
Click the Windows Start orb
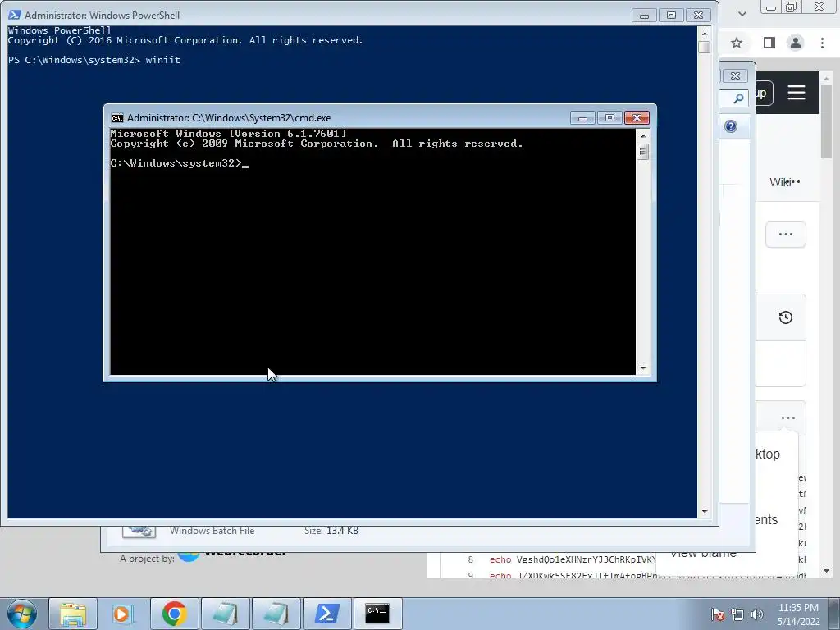pyautogui.click(x=22, y=614)
